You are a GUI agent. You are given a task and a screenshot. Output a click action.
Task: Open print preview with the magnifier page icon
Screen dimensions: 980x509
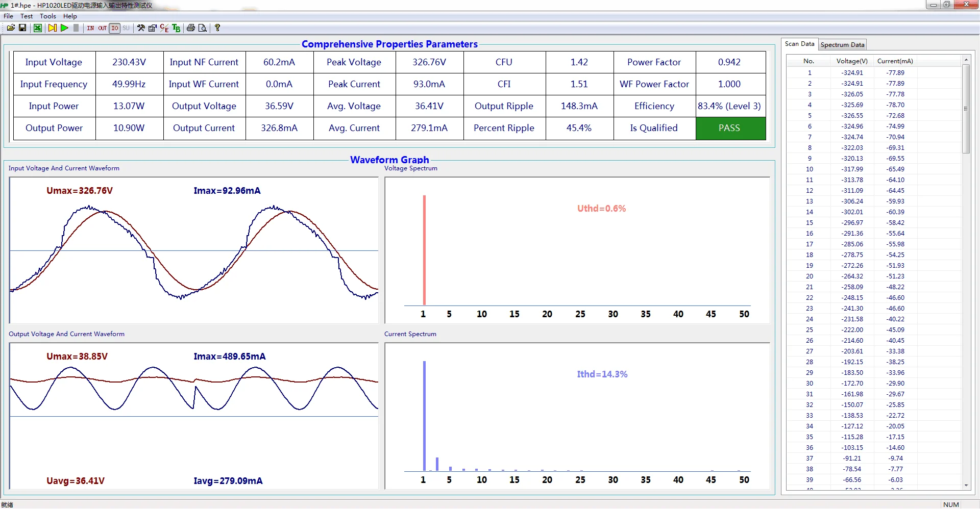click(x=203, y=28)
